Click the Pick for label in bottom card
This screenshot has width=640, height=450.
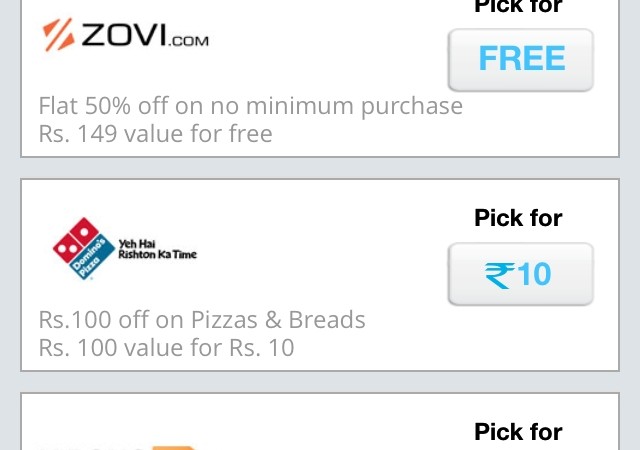coord(518,432)
